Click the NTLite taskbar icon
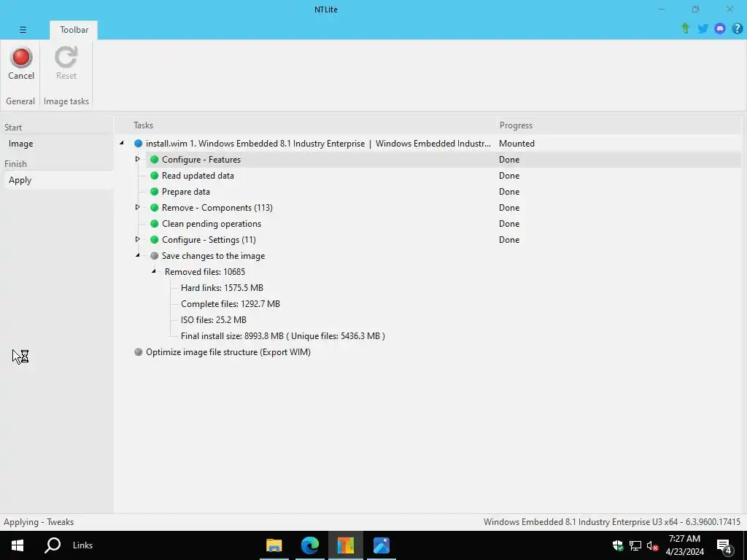 345,545
